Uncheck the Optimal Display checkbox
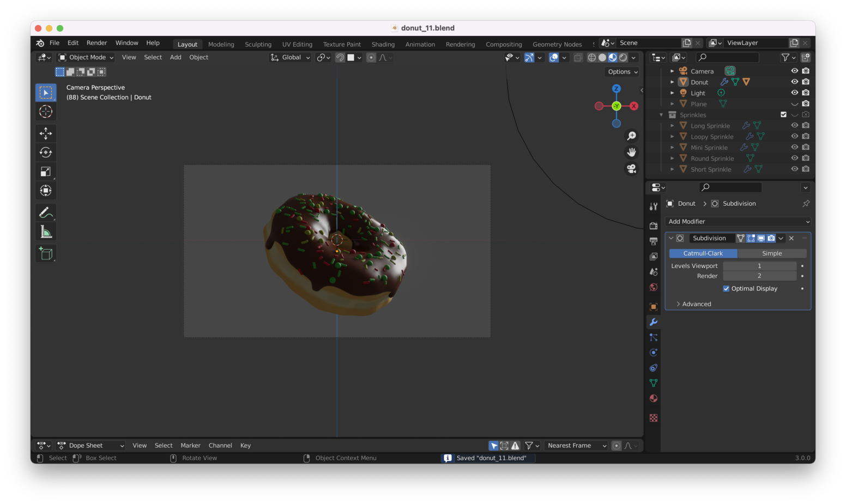This screenshot has width=846, height=504. [x=726, y=288]
